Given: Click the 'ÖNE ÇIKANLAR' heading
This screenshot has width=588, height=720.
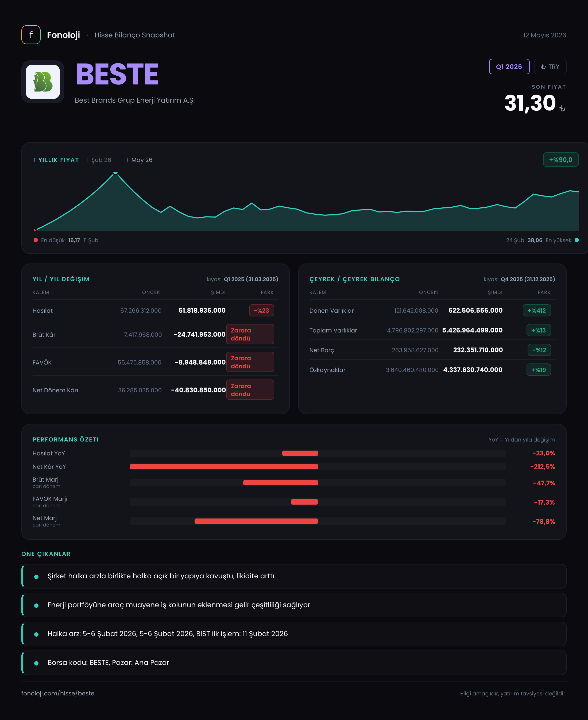Looking at the screenshot, I should coord(46,554).
